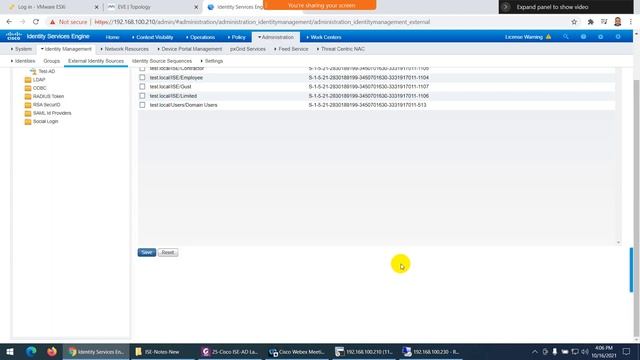The image size is (640, 360).
Task: Open the RSA SecurID folder
Action: (x=28, y=105)
